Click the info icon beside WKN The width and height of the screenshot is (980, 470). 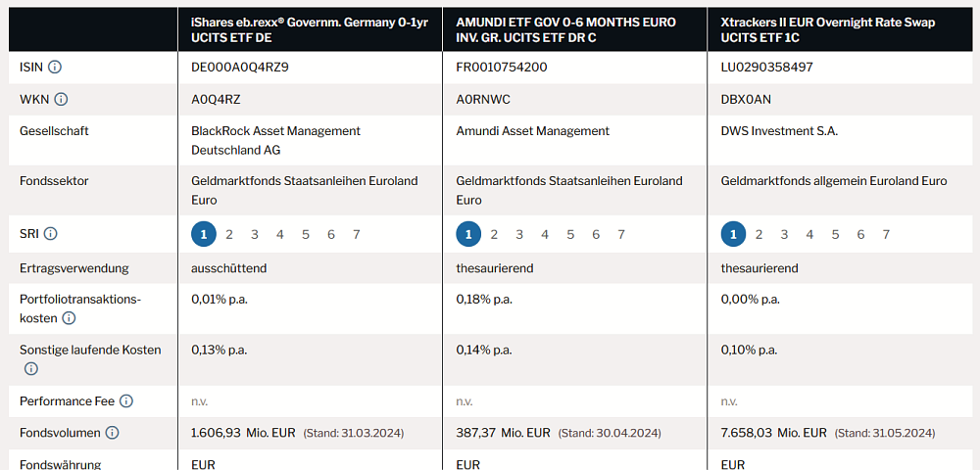pyautogui.click(x=61, y=99)
